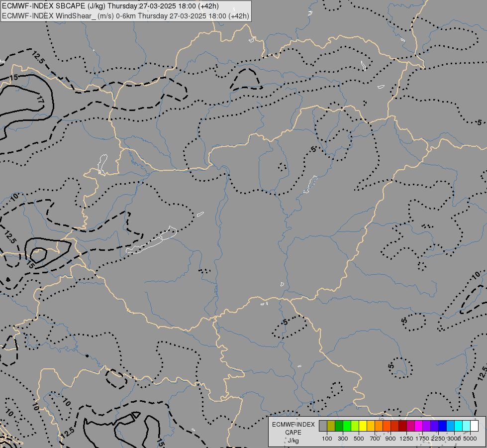The height and width of the screenshot is (448, 487).
Task: Click the yellow-green legend swatch
Action: pyautogui.click(x=355, y=426)
